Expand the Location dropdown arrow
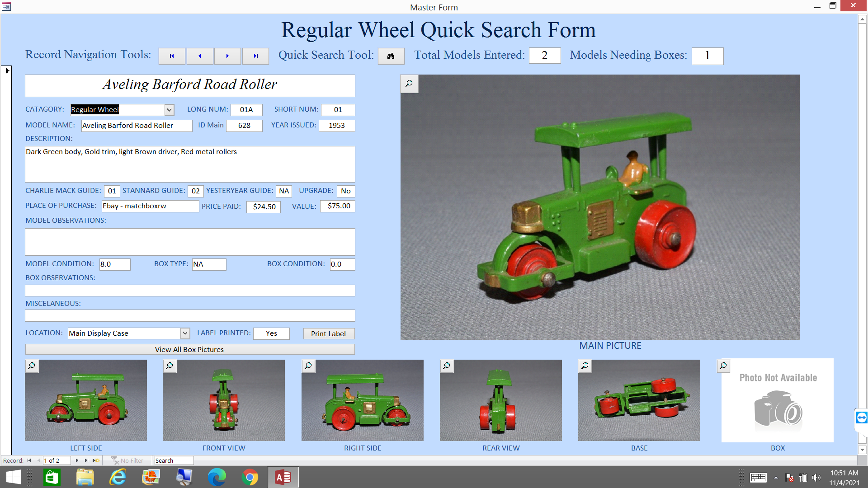Viewport: 868px width, 488px height. point(185,333)
